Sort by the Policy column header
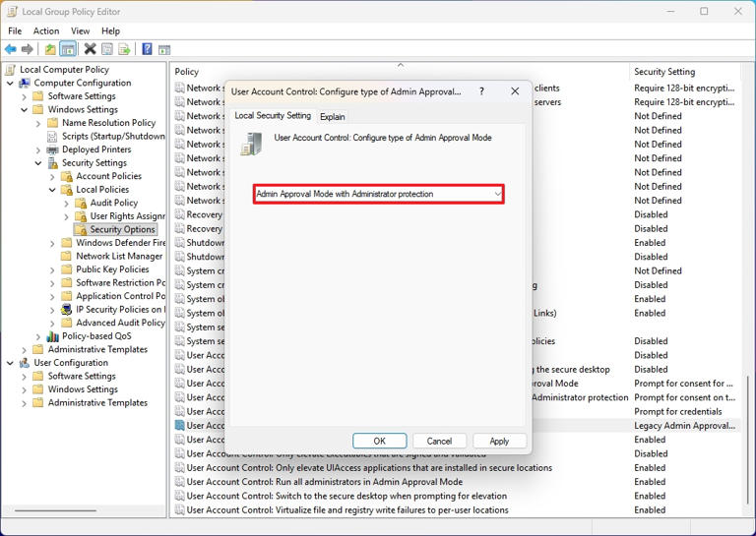756x536 pixels. coord(400,72)
